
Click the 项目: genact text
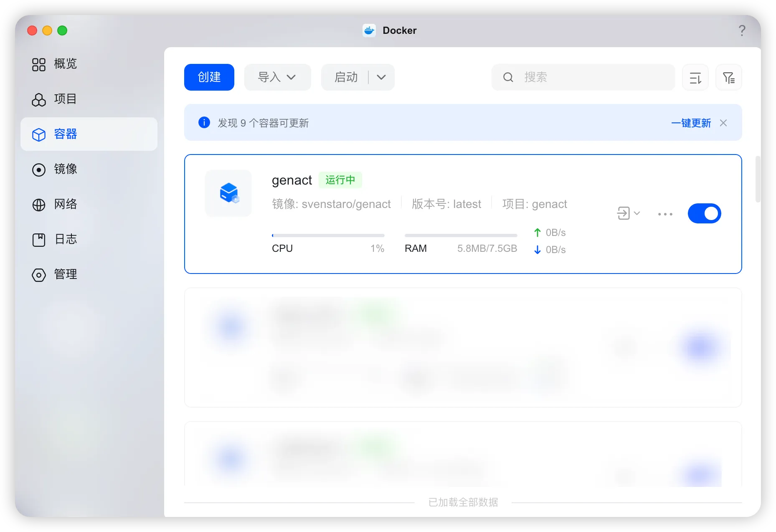[x=535, y=204]
